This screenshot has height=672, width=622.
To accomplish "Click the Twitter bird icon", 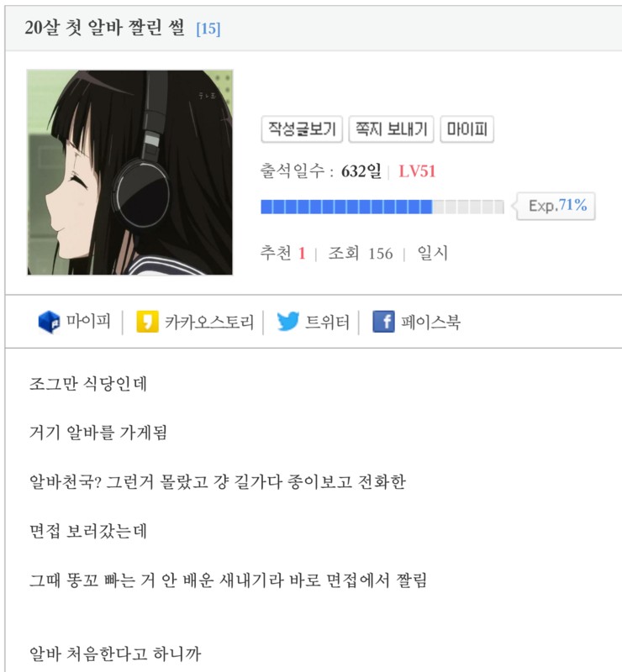I will point(287,322).
